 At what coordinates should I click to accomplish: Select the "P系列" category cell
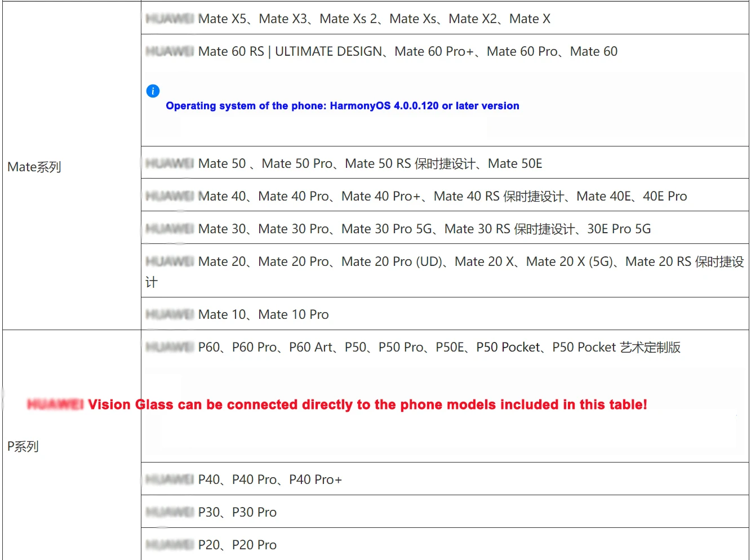[x=72, y=446]
